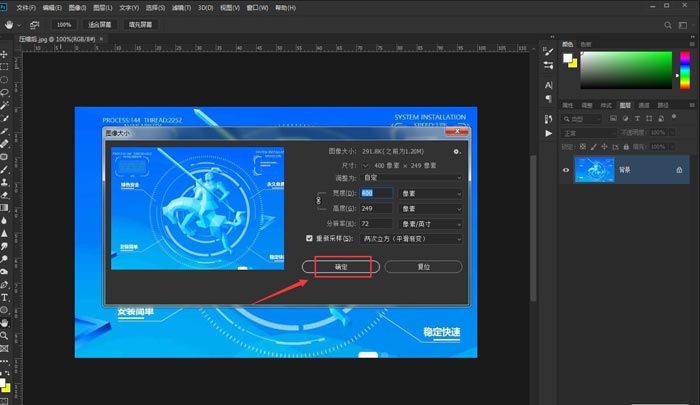
Task: Click the constrain proportions chain link icon
Action: 319,201
